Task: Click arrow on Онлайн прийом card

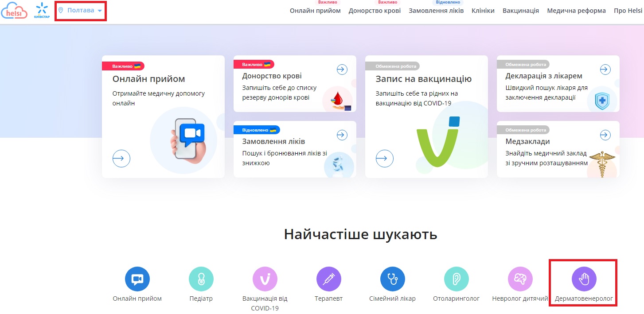Action: coord(121,158)
